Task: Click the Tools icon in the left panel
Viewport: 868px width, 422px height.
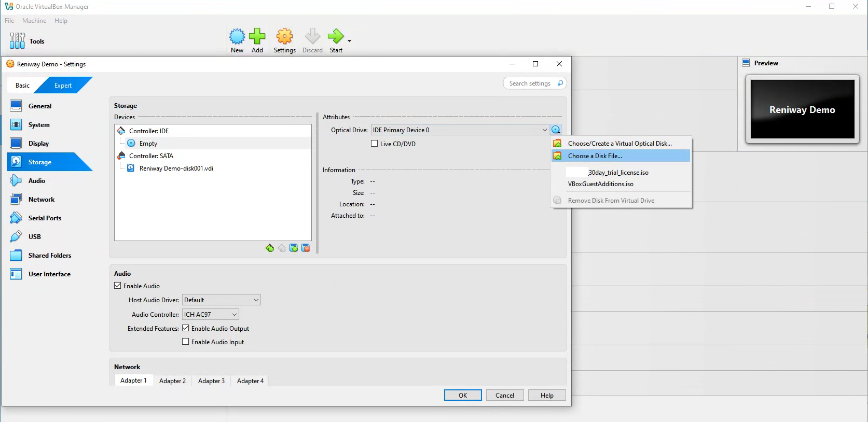Action: pos(17,40)
